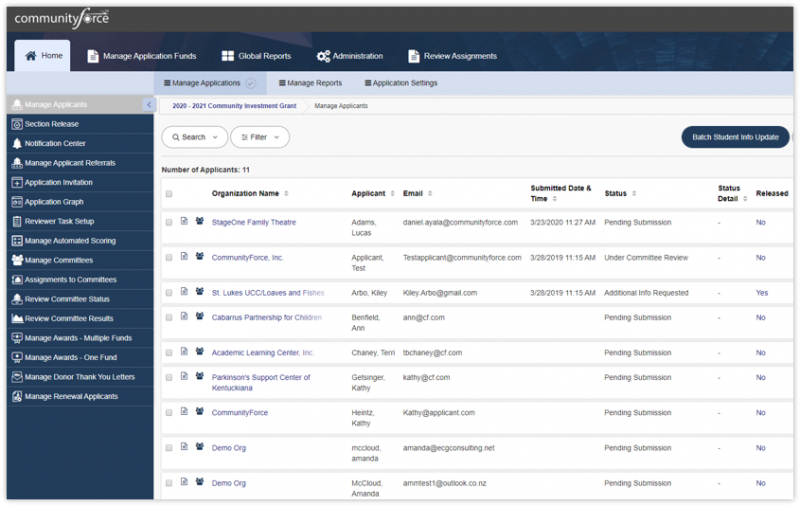Image resolution: width=800 pixels, height=506 pixels.
Task: Open the Global Reports tab
Action: pyautogui.click(x=257, y=56)
